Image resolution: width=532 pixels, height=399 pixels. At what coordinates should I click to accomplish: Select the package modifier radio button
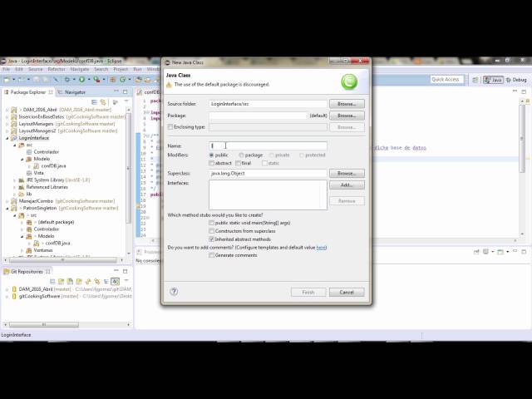pos(241,155)
